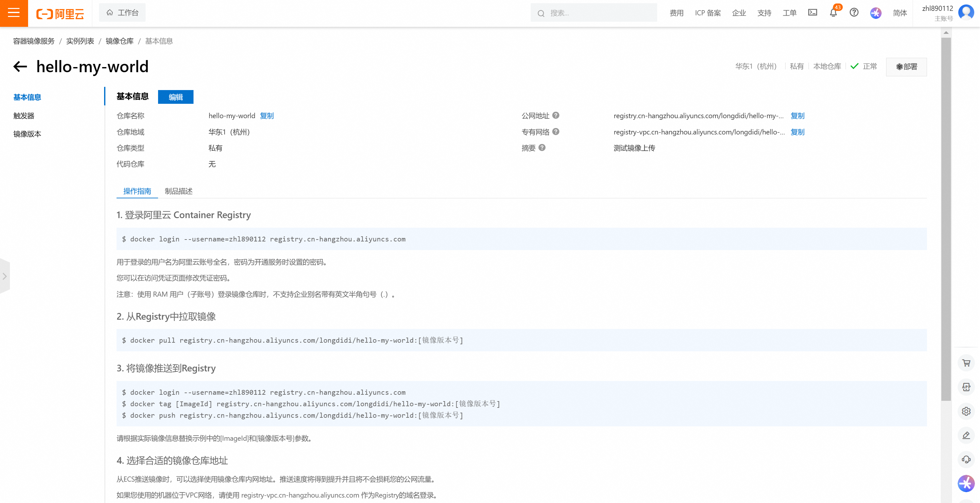Select 镜像版本 in left navigation
This screenshot has height=503, width=980.
click(x=27, y=134)
